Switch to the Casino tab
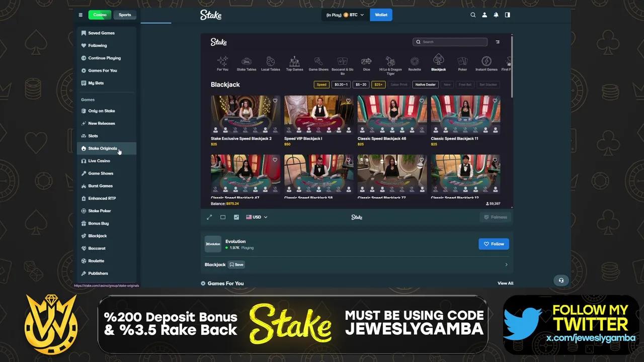The height and width of the screenshot is (362, 644). (x=100, y=15)
